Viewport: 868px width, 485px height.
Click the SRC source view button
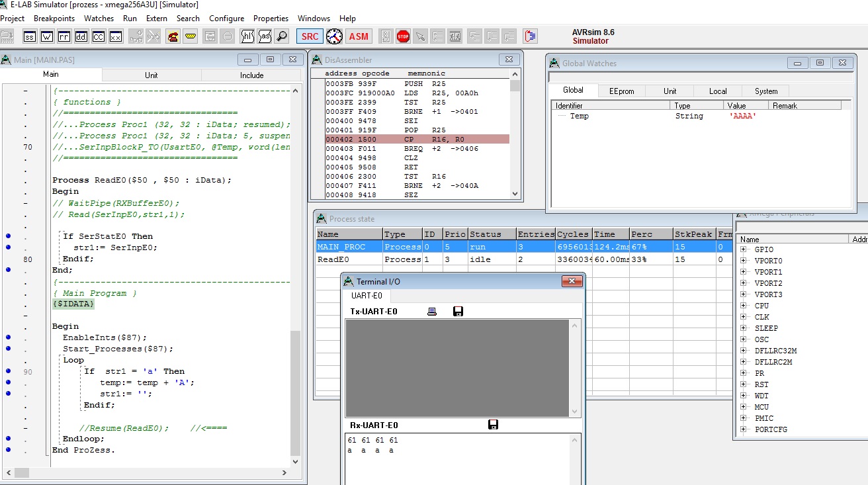tap(310, 36)
